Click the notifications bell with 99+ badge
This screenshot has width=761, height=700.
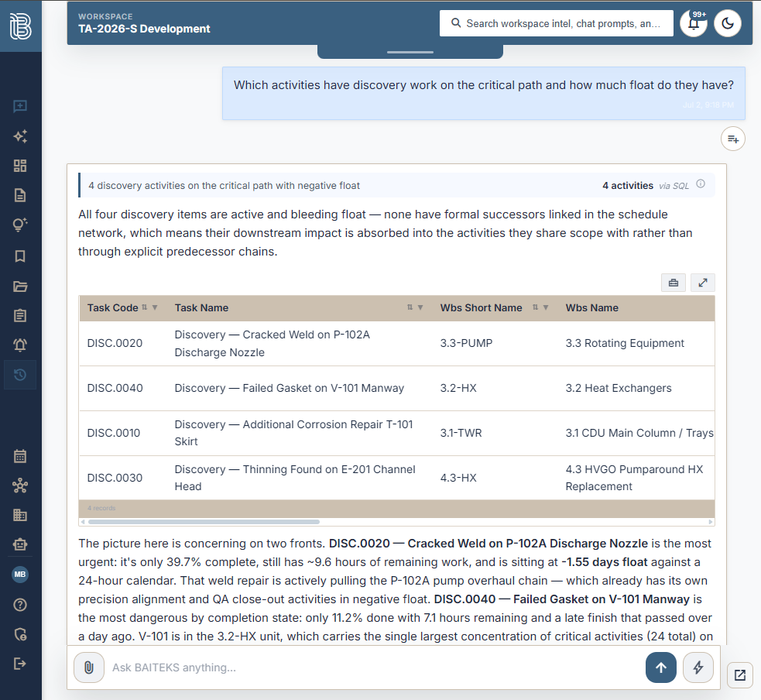pos(694,23)
